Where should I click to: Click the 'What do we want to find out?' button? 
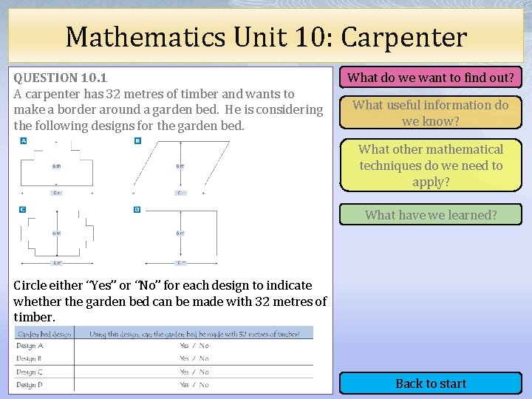431,78
